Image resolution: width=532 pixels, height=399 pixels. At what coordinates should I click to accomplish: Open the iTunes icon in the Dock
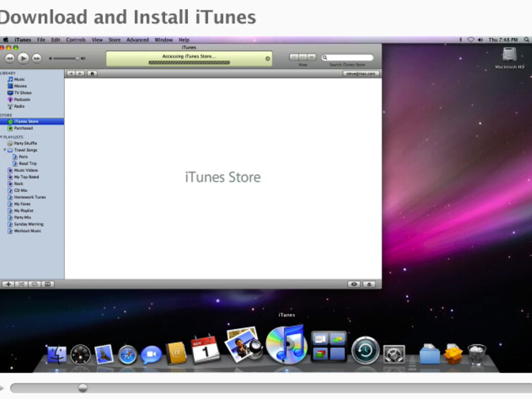click(286, 344)
